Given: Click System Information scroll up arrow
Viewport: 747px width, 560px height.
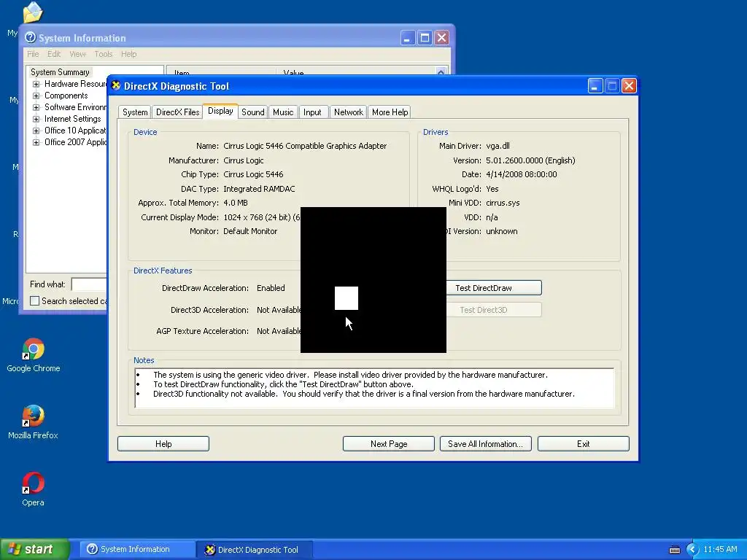Looking at the screenshot, I should point(441,72).
